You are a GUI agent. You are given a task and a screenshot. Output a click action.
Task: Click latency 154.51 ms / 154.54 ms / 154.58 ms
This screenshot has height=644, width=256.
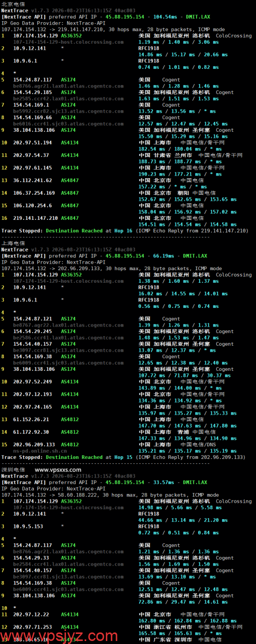[x=187, y=224]
